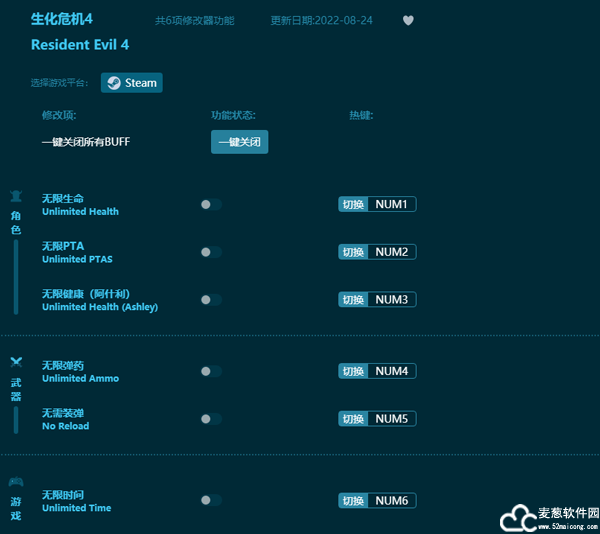The height and width of the screenshot is (534, 600).
Task: Enable Unlimited Health (Ashley) switch
Action: coord(211,300)
